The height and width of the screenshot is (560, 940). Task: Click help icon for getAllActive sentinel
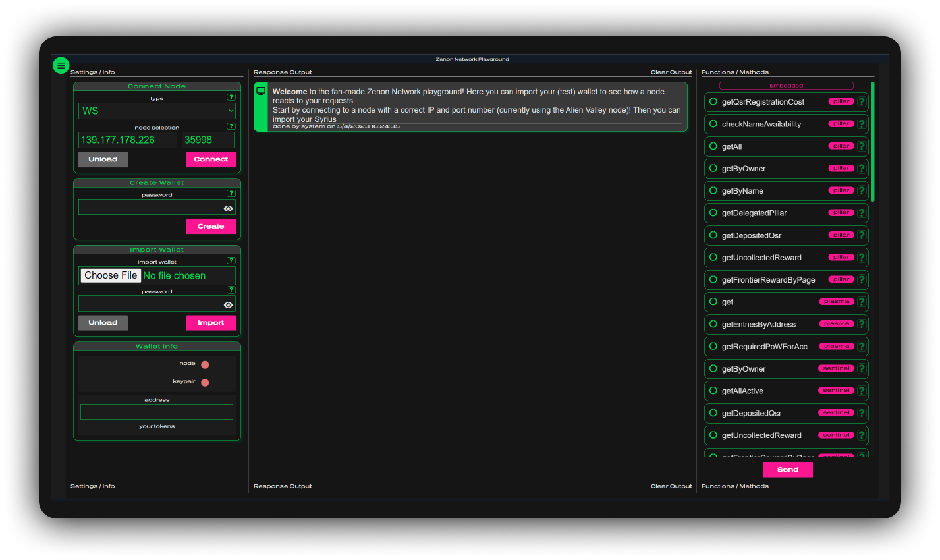(x=861, y=391)
